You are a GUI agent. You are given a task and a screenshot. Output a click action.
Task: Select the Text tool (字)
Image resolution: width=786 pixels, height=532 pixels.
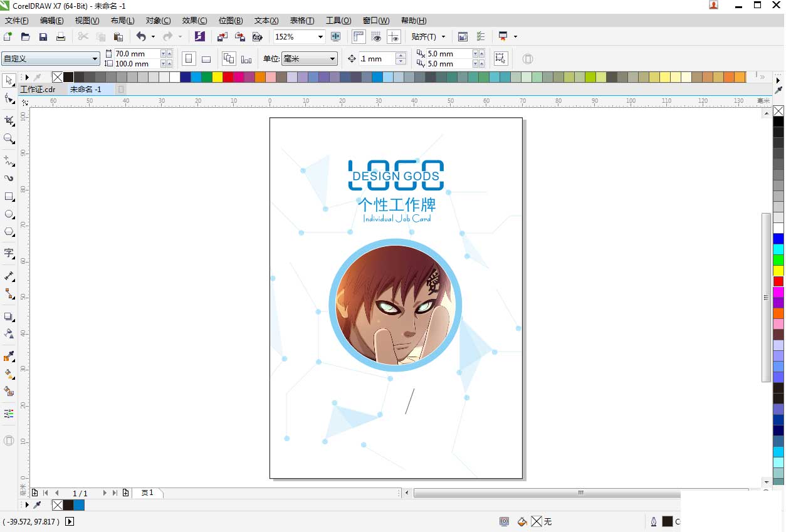(x=9, y=253)
